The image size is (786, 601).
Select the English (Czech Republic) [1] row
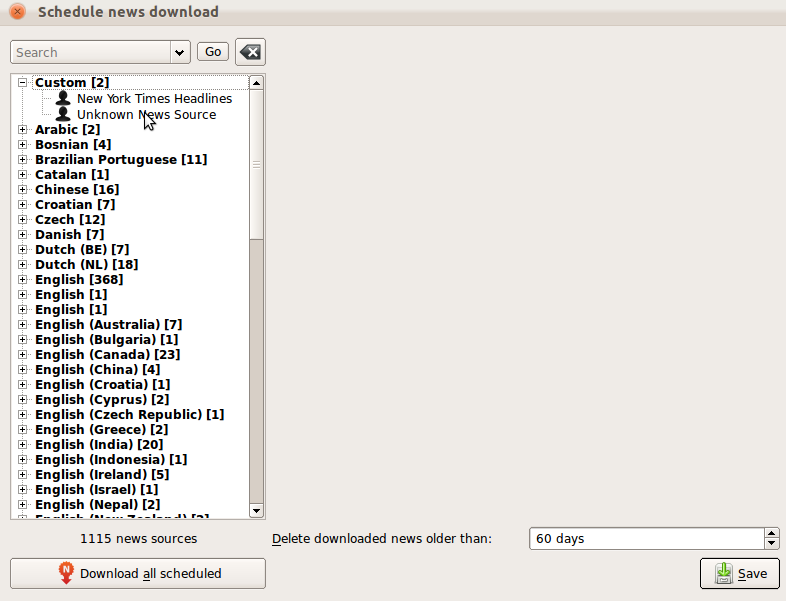pyautogui.click(x=130, y=415)
